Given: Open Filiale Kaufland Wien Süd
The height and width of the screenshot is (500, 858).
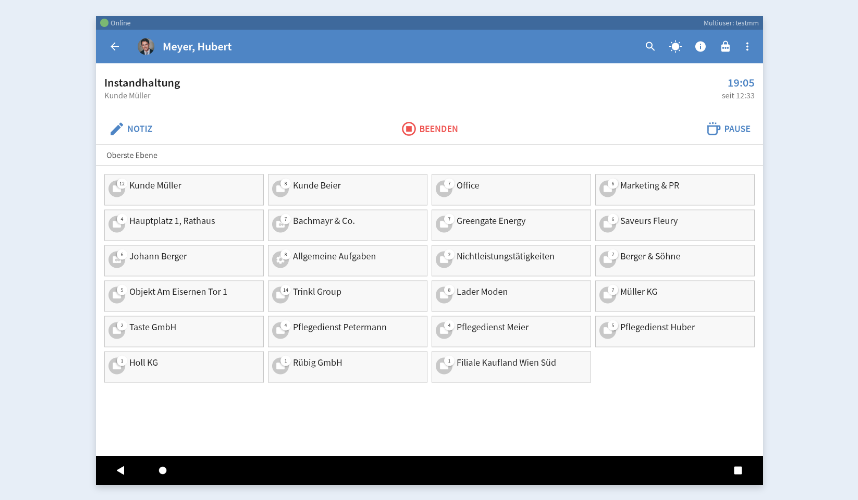Looking at the screenshot, I should (510, 367).
